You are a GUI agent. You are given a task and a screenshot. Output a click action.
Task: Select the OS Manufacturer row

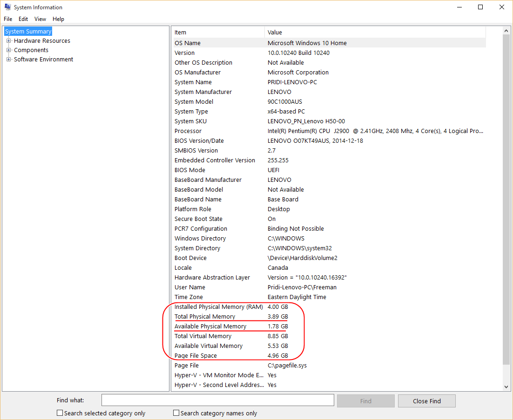point(330,72)
